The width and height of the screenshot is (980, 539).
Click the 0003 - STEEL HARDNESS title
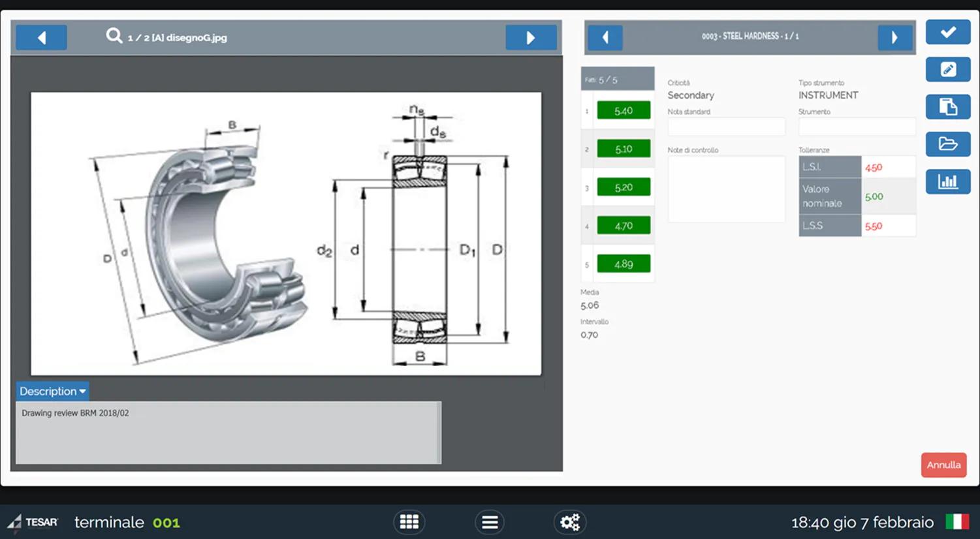pyautogui.click(x=750, y=37)
